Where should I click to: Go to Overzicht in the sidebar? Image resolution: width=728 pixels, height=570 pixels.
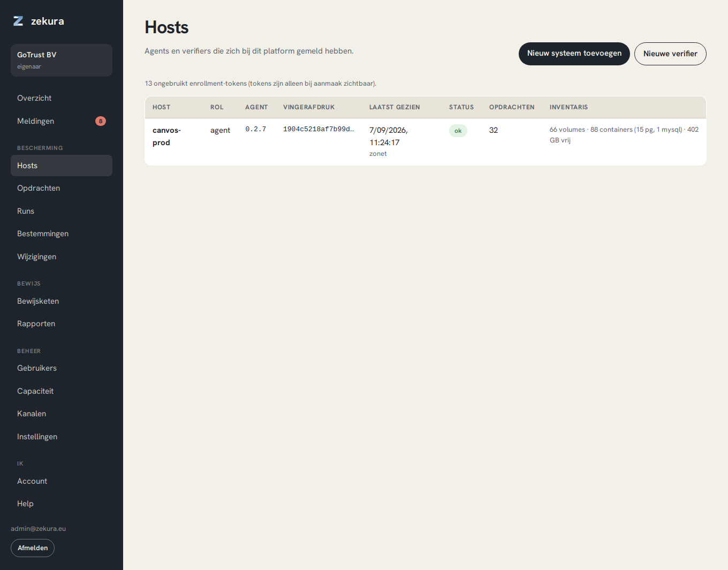coord(62,98)
